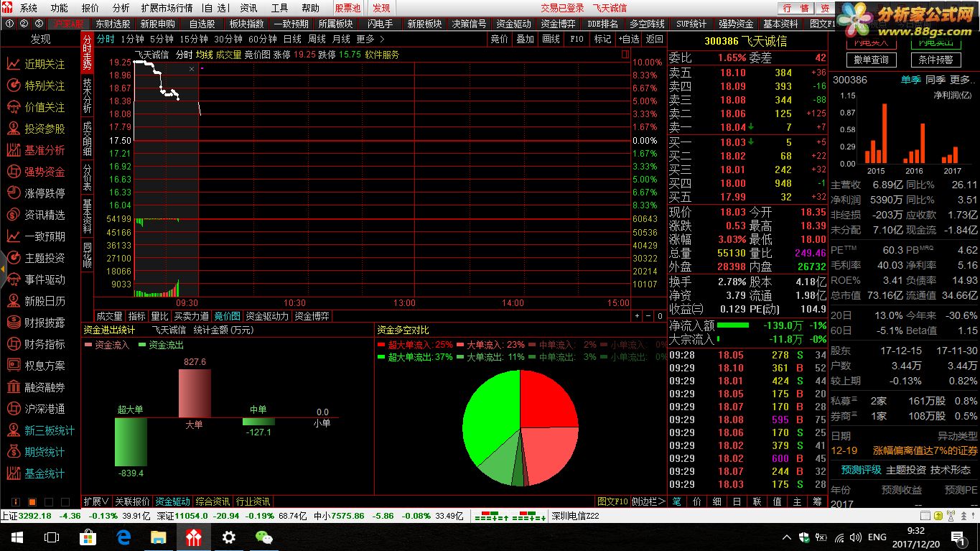Click +自选 to add stock
Viewport: 980px width, 551px height.
tap(628, 39)
